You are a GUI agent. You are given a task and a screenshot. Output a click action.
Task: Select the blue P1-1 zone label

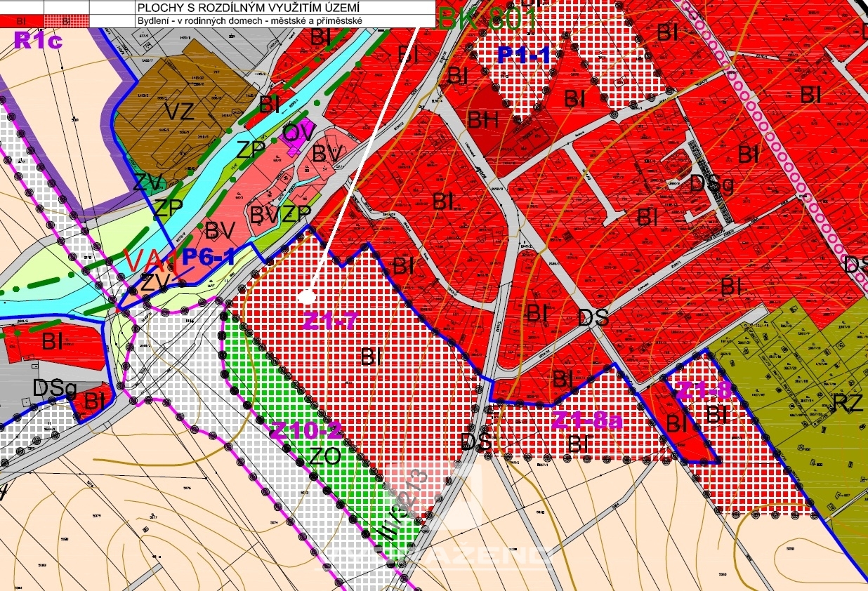pos(524,55)
